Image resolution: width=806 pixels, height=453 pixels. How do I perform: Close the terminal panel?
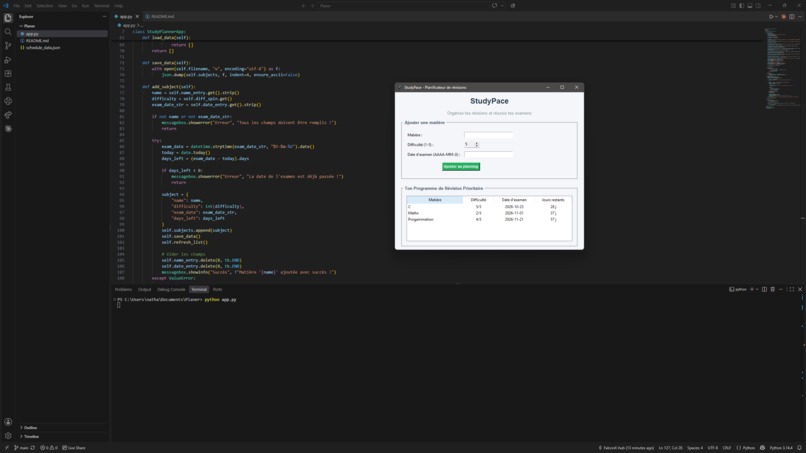click(800, 289)
